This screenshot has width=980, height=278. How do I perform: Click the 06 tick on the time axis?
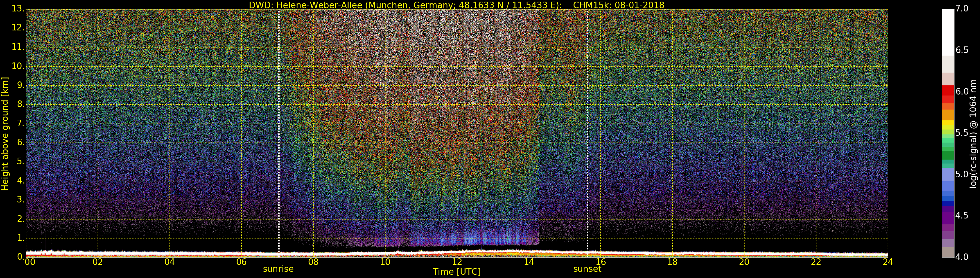(242, 262)
